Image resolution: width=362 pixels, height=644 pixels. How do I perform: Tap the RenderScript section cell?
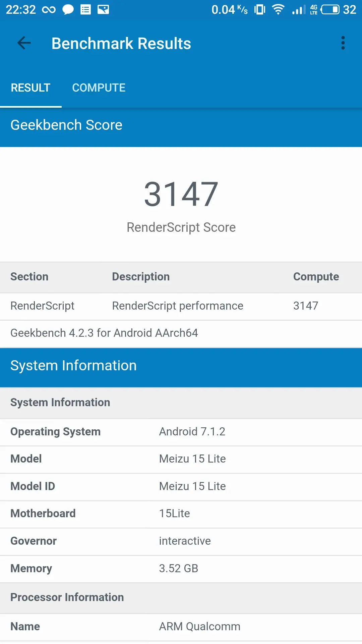pyautogui.click(x=43, y=306)
